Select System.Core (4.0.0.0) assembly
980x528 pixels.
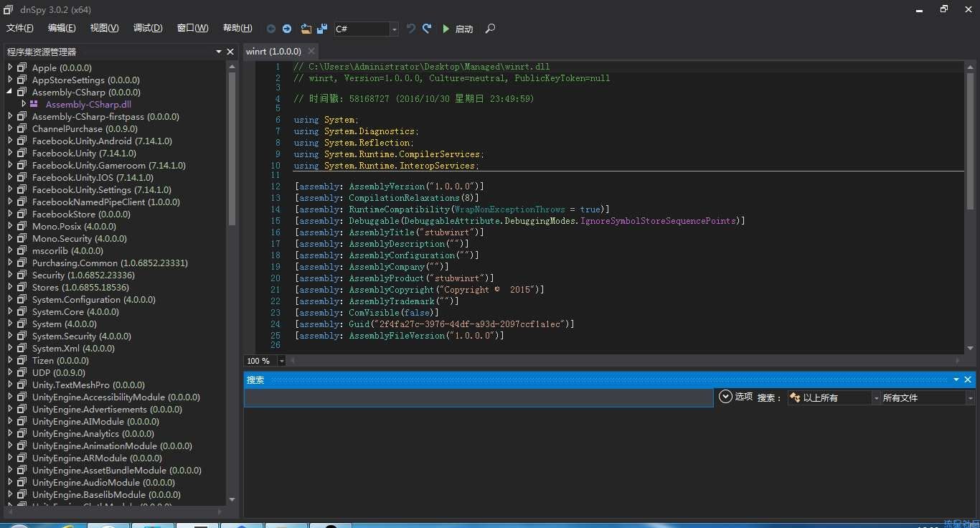pos(75,311)
